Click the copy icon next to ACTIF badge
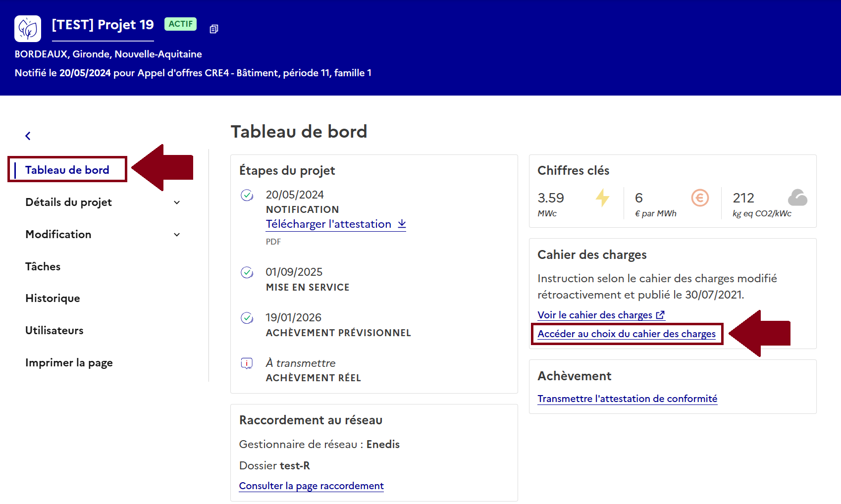This screenshot has height=504, width=841. click(x=213, y=29)
